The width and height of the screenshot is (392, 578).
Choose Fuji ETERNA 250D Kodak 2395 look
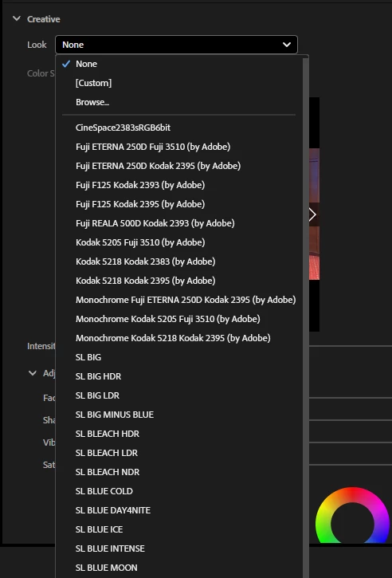tap(179, 166)
